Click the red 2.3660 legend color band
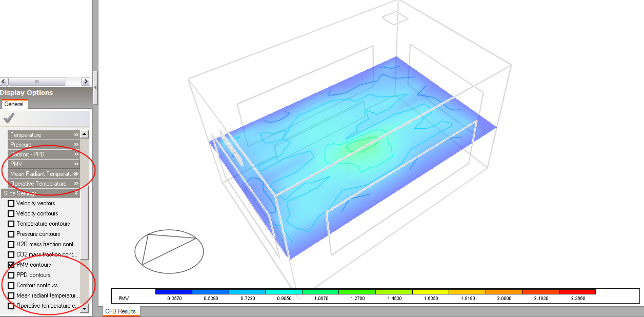The height and width of the screenshot is (317, 644). pos(577,292)
